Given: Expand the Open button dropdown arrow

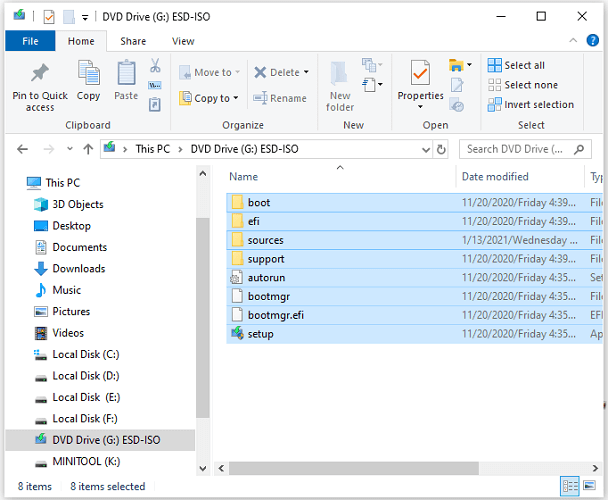Looking at the screenshot, I should pos(469,65).
